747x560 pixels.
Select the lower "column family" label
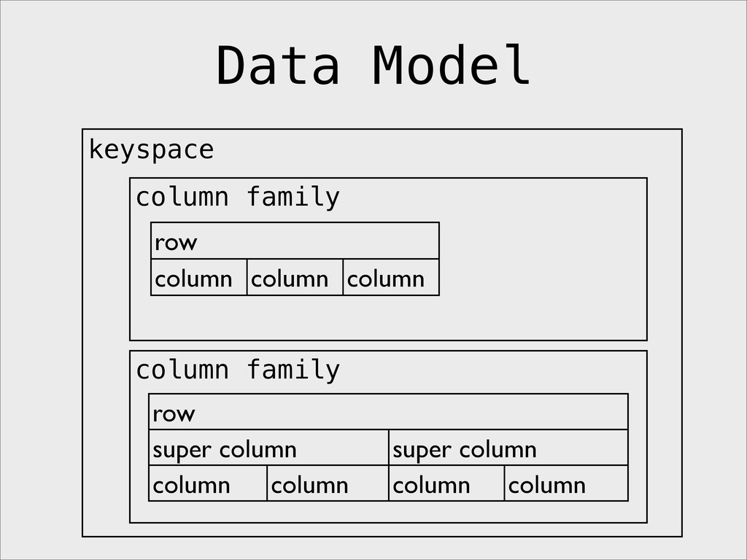(238, 370)
